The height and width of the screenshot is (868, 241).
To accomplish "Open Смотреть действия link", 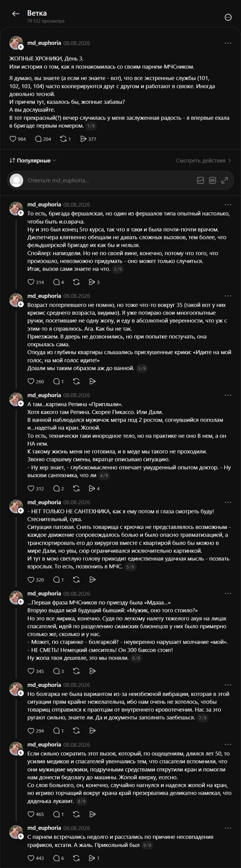I will (x=203, y=161).
